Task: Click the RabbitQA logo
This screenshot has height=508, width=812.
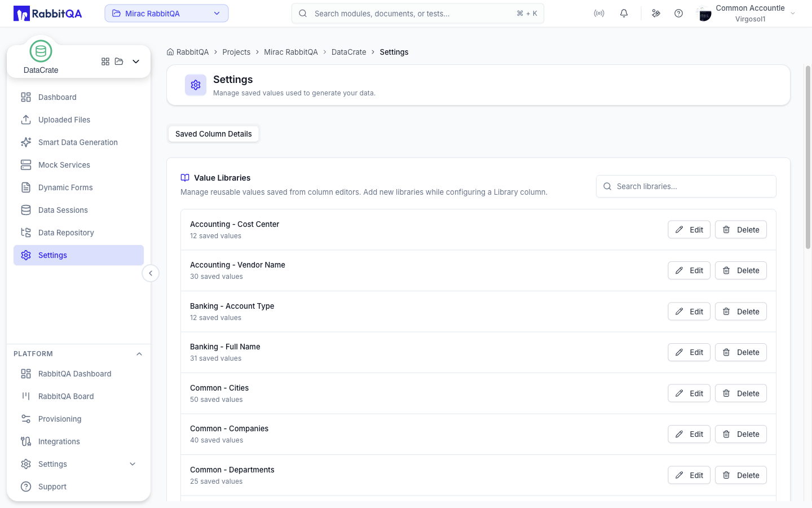Action: pos(48,14)
